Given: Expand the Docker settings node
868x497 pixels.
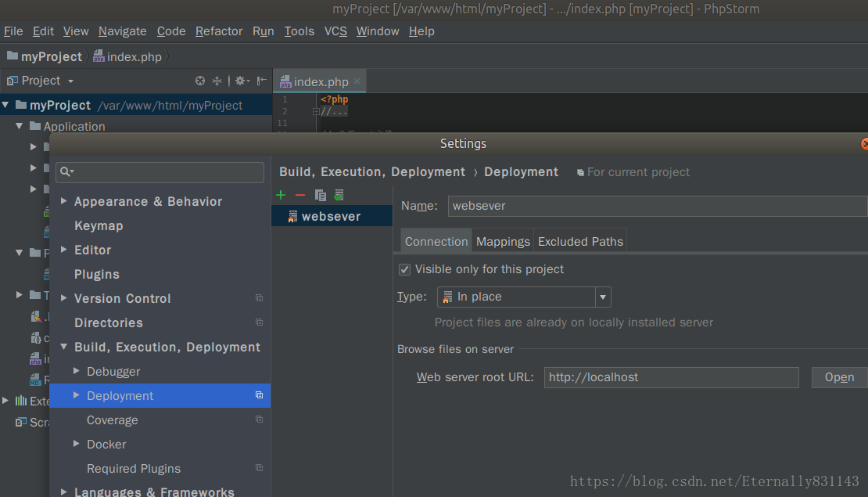Looking at the screenshot, I should pyautogui.click(x=77, y=444).
